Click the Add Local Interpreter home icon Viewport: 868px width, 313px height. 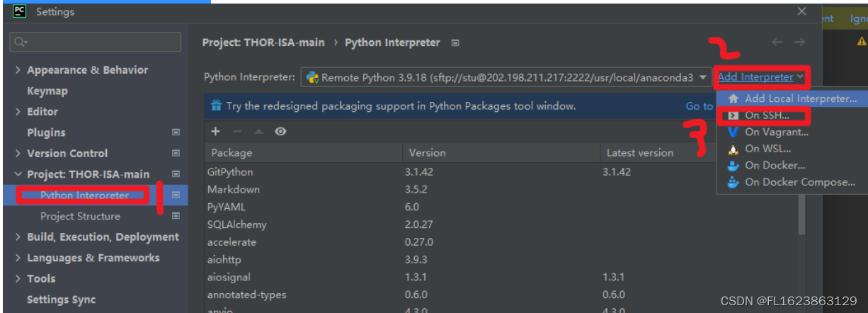(733, 98)
